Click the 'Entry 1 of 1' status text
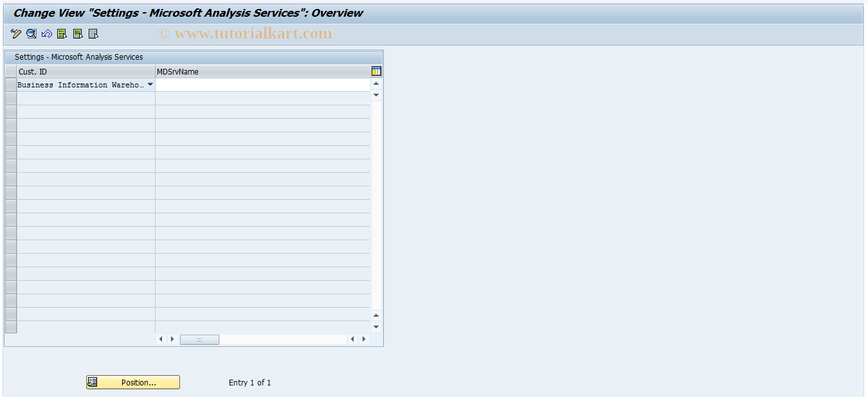 [x=250, y=382]
